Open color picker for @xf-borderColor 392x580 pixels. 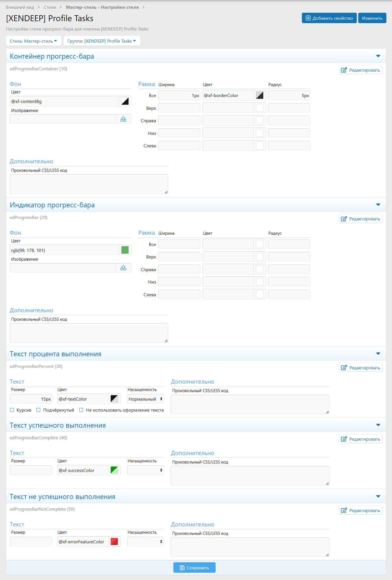260,95
